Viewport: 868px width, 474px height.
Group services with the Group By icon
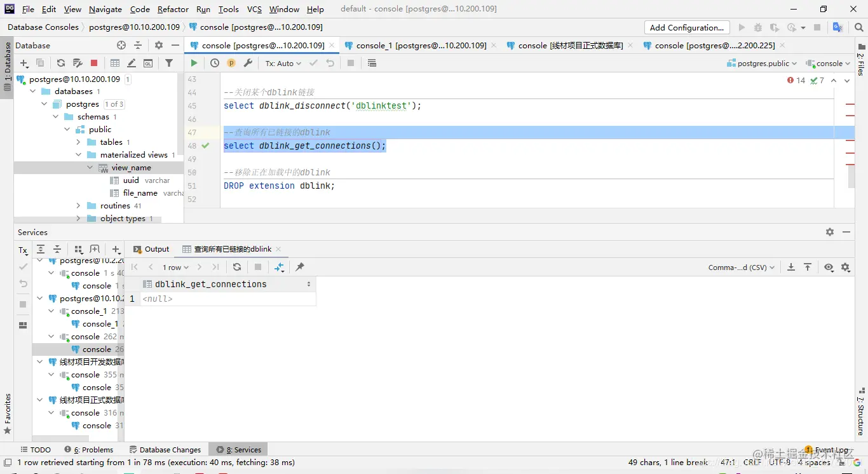(78, 250)
